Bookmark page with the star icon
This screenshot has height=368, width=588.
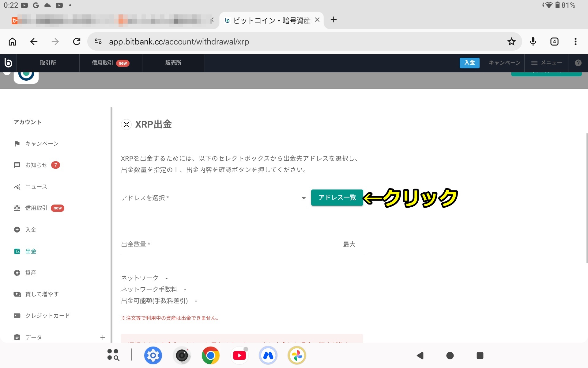point(511,42)
